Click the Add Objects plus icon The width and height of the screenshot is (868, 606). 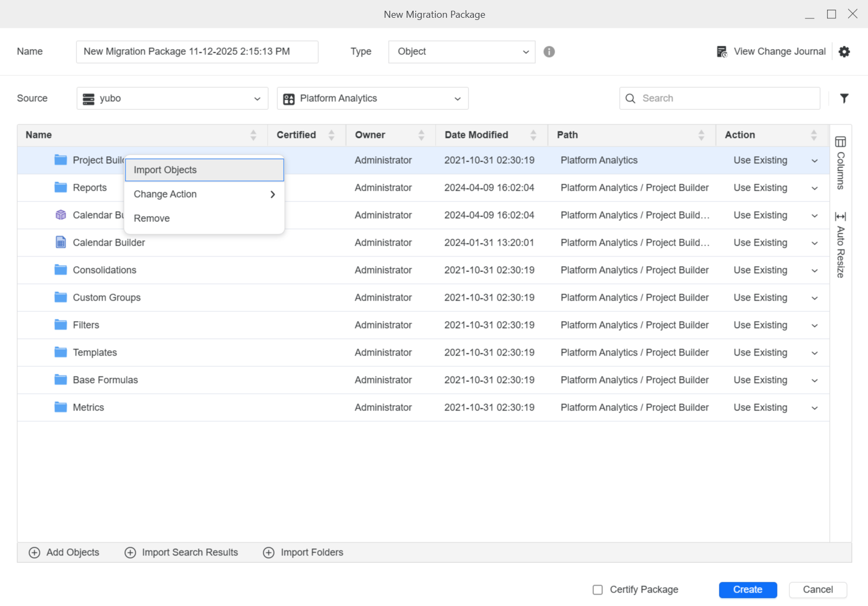click(34, 553)
